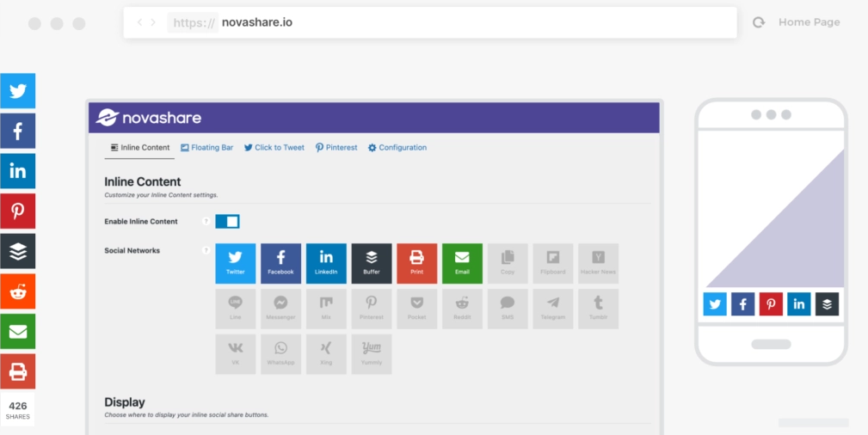The width and height of the screenshot is (868, 435).
Task: Enable the Reddit network tile in grid
Action: [462, 309]
